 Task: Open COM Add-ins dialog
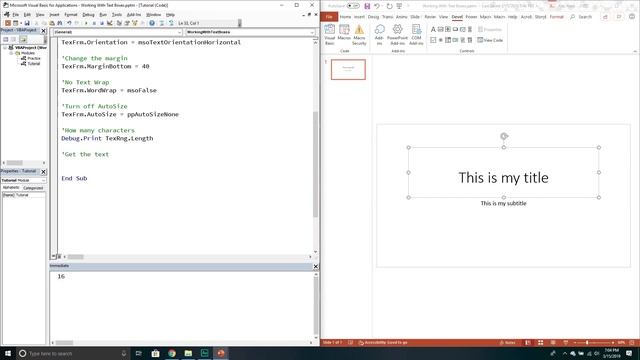[x=416, y=35]
